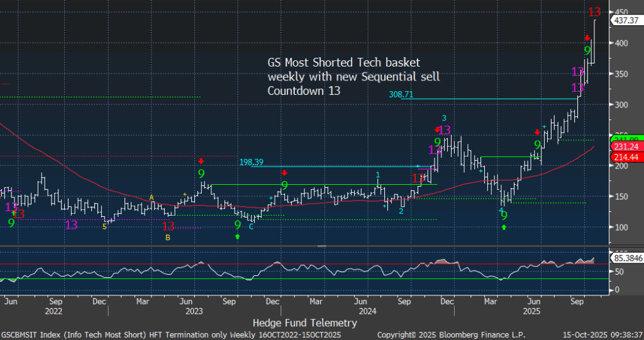644x340 pixels.
Task: Click the 85.3846 RSI value label
Action: point(625,258)
